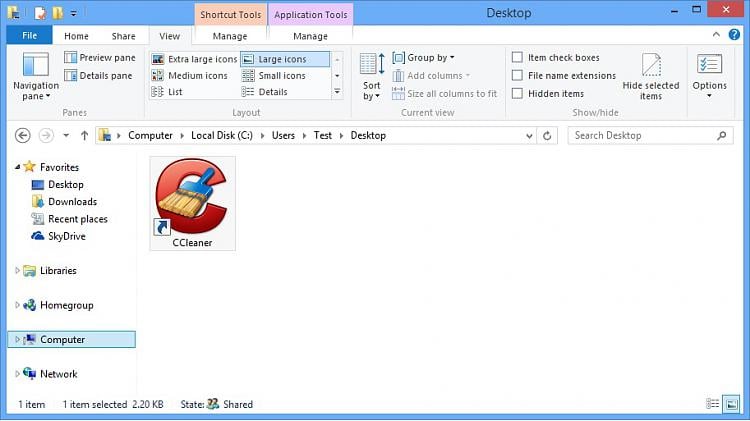The height and width of the screenshot is (421, 750).
Task: Expand the Computer tree node
Action: pos(17,340)
